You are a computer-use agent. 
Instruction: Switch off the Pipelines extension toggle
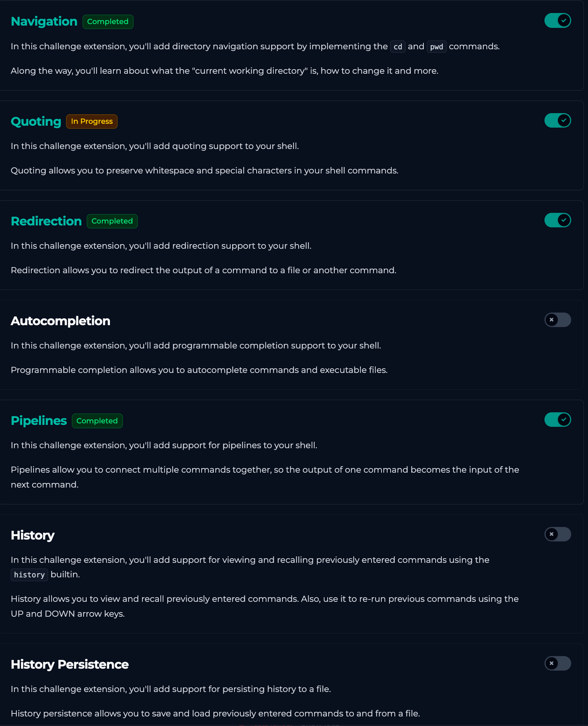557,420
